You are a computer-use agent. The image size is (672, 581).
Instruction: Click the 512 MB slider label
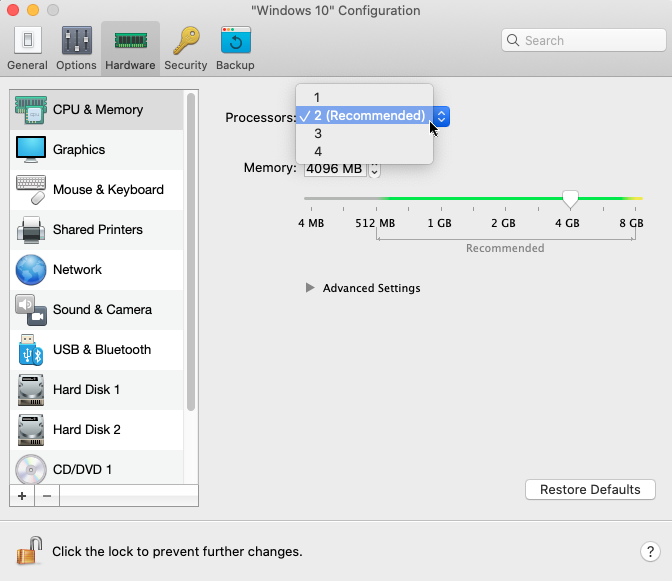point(375,223)
